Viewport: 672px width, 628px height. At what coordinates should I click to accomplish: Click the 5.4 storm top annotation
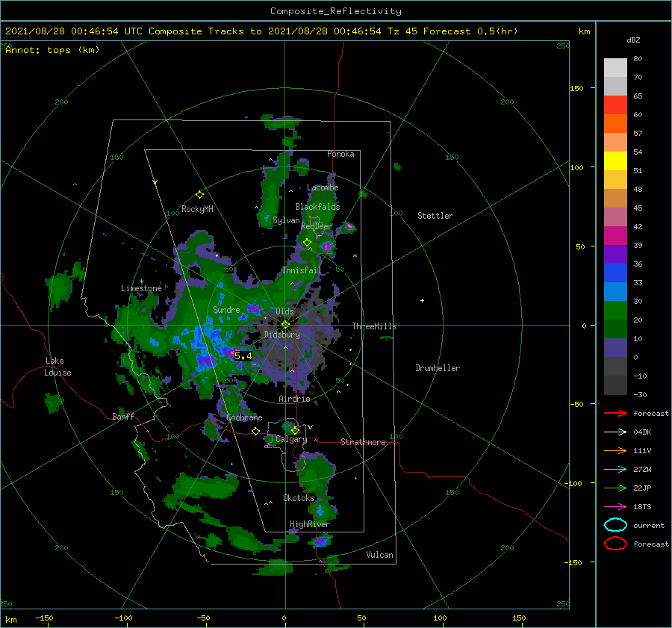(x=243, y=355)
